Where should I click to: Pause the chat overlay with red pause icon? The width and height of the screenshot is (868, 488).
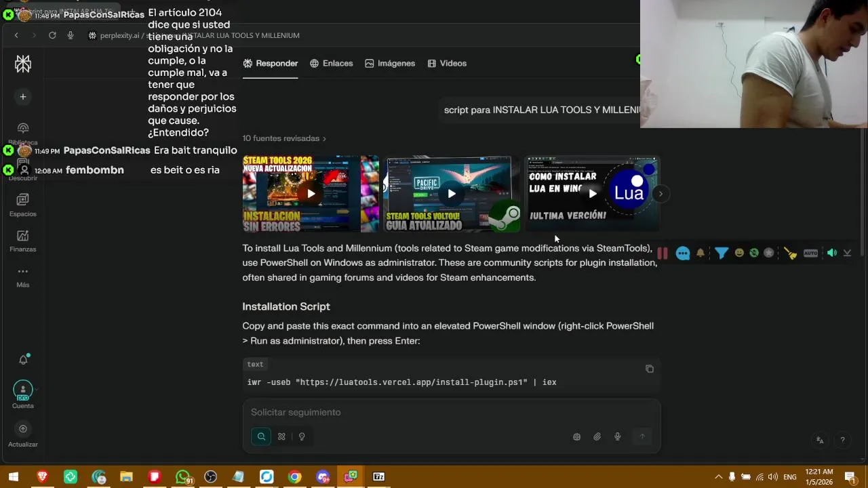663,253
